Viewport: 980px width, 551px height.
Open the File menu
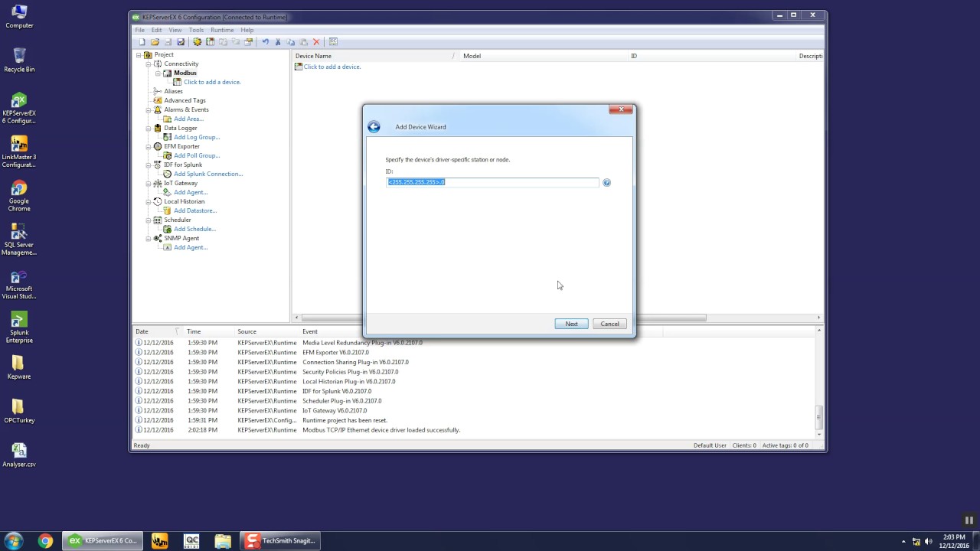(140, 30)
